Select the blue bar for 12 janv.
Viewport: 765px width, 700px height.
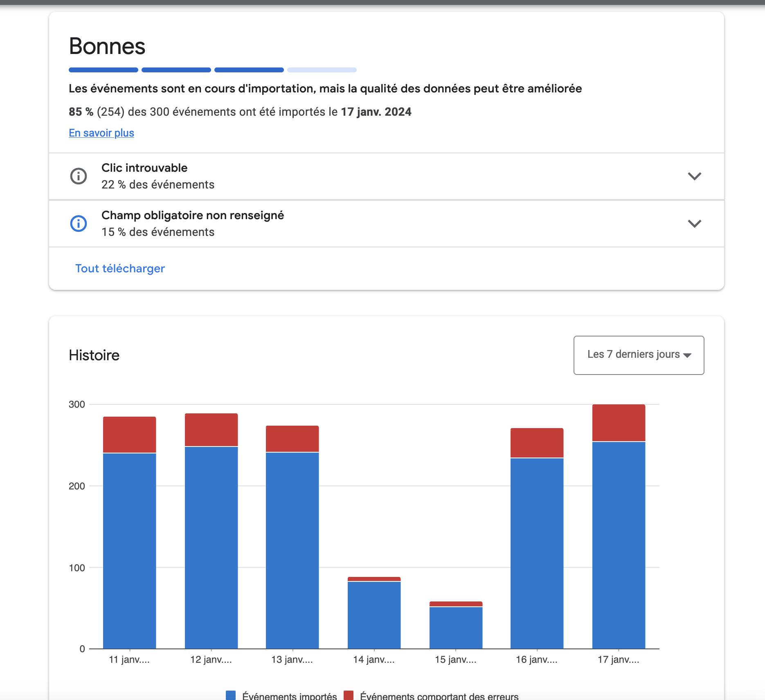[x=211, y=547]
